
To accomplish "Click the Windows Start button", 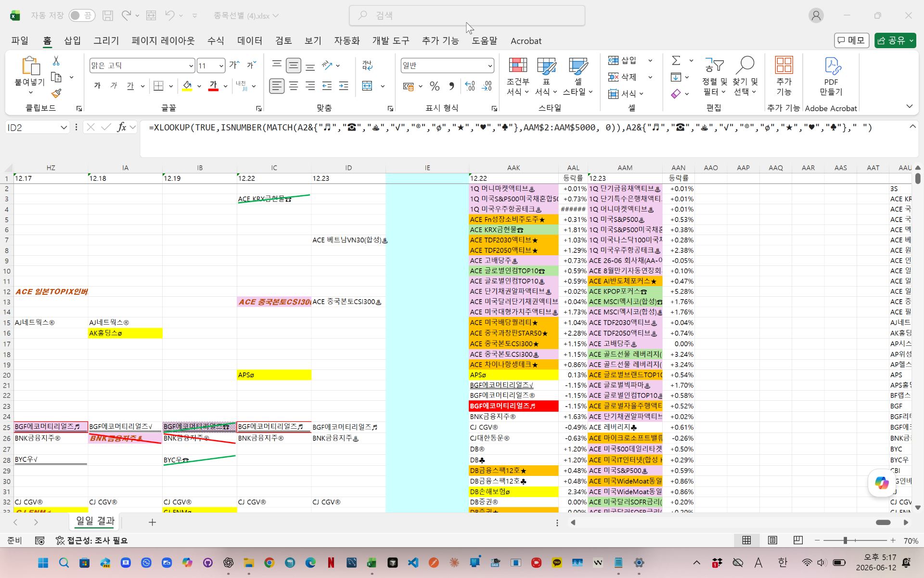I will pos(43,563).
